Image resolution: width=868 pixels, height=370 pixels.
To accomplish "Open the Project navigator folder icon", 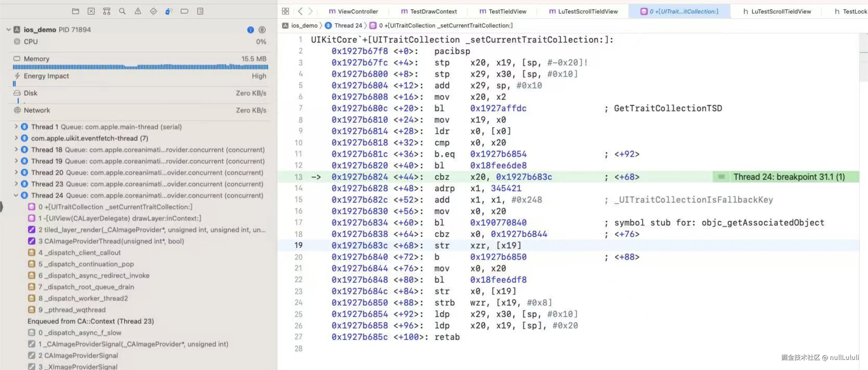I will pyautogui.click(x=76, y=11).
